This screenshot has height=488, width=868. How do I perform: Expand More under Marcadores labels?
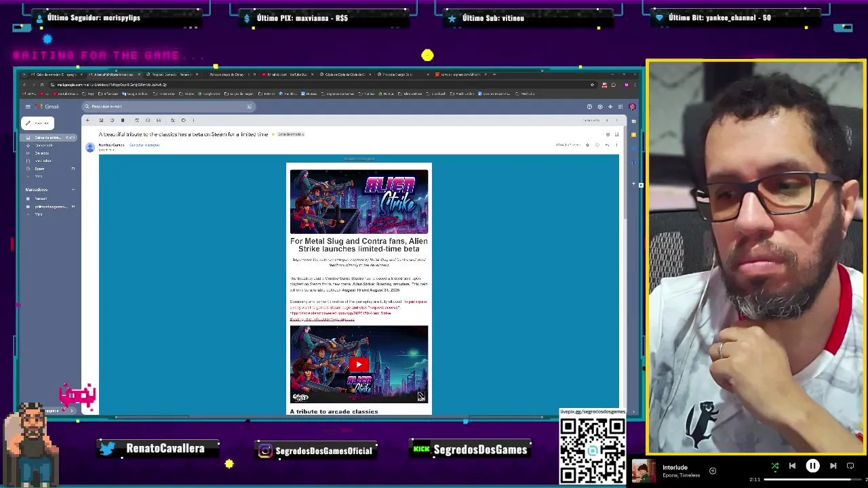point(39,214)
